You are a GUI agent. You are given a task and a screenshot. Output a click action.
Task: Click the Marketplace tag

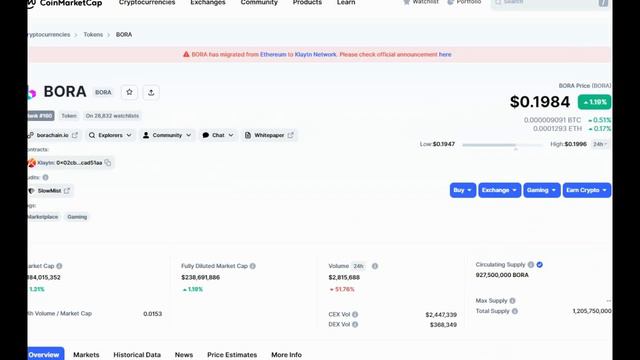coord(43,217)
